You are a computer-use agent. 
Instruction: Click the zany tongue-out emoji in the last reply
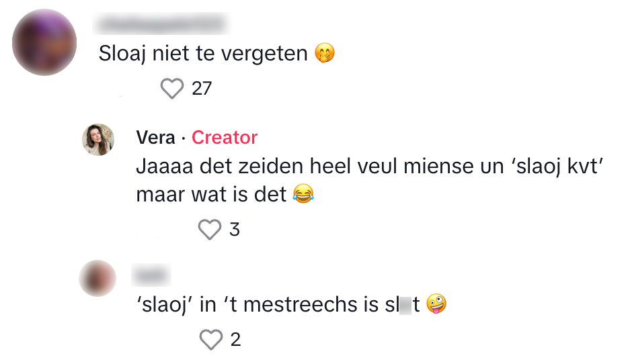coord(436,305)
